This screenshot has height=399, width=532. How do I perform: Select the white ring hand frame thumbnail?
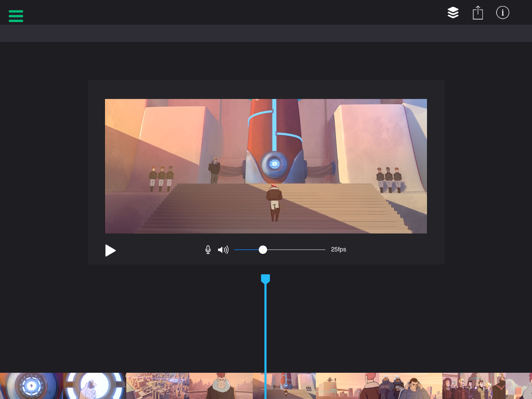(95, 386)
